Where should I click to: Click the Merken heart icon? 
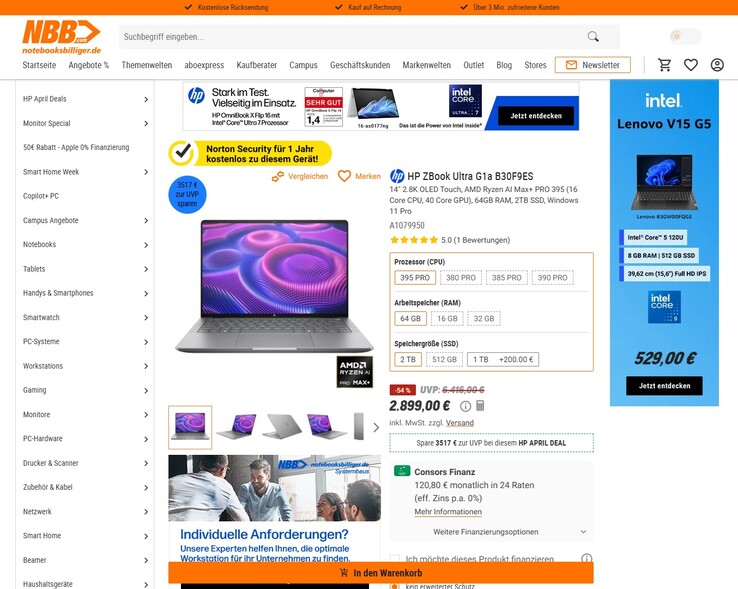[x=345, y=176]
